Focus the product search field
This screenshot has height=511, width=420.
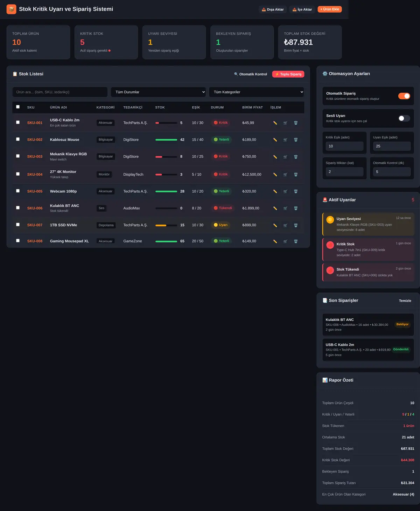click(x=60, y=92)
